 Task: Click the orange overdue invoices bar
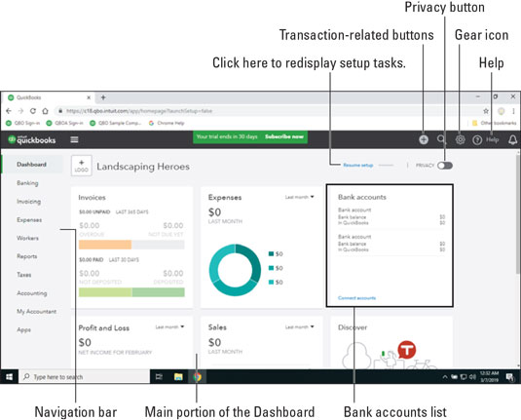105,245
